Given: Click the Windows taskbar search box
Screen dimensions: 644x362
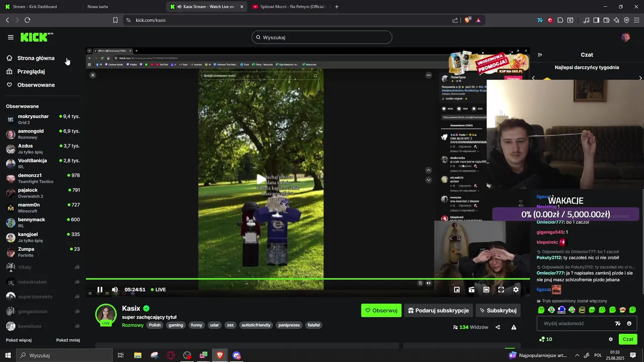Looking at the screenshot, I should [64, 355].
